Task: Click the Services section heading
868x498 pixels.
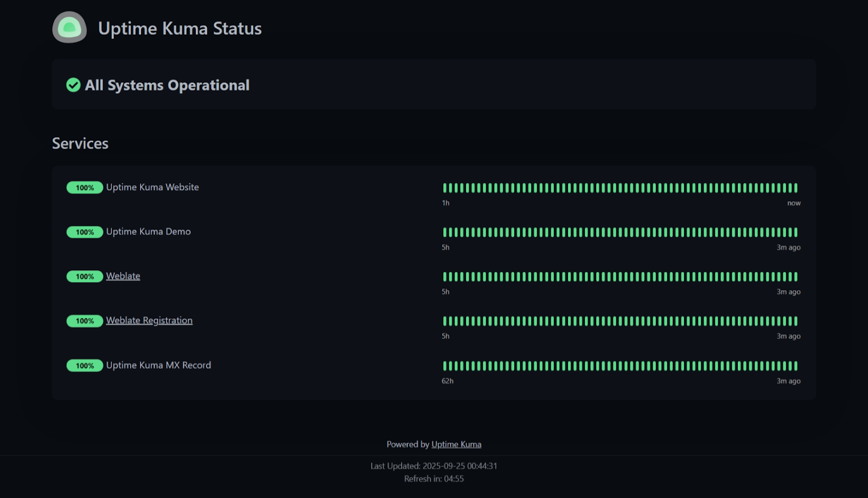Action: (80, 143)
